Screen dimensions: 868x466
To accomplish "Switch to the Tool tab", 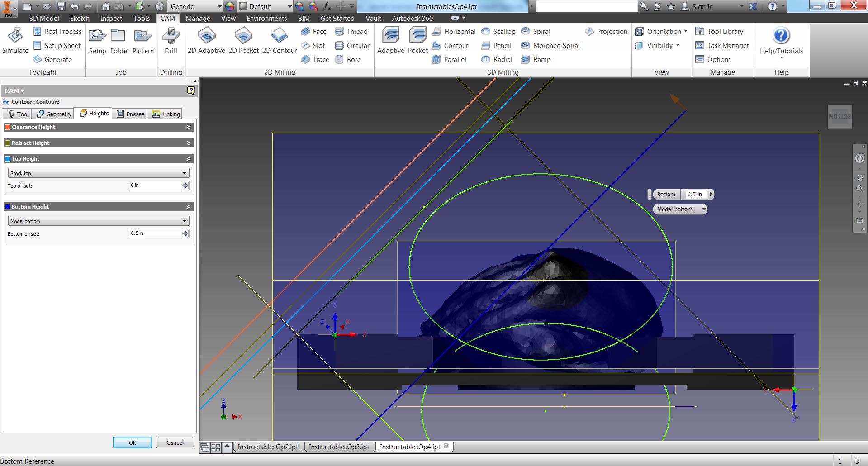I will (18, 114).
